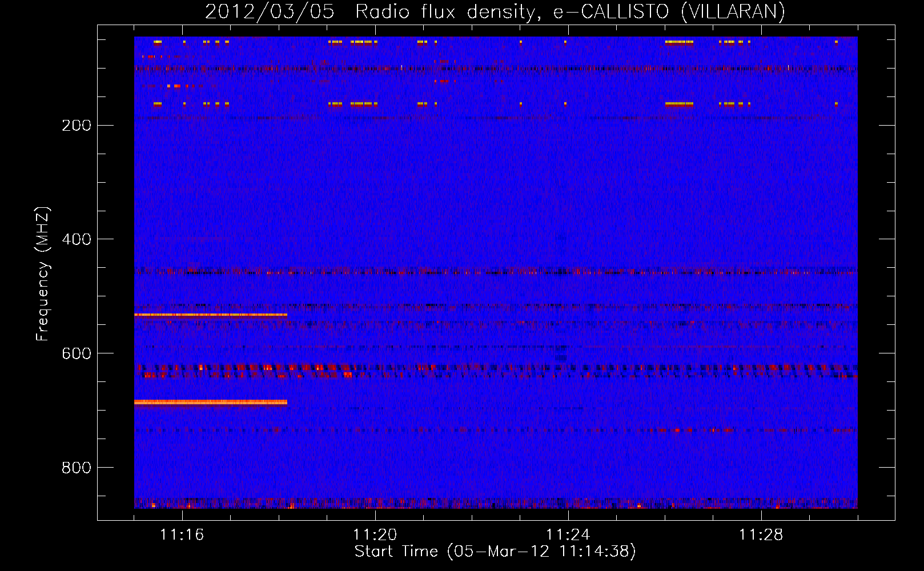Click the plot title 'Radio flux density, e-CALLISTO (VILLARAN)'
Viewport: 924px width, 571px height.
(570, 11)
